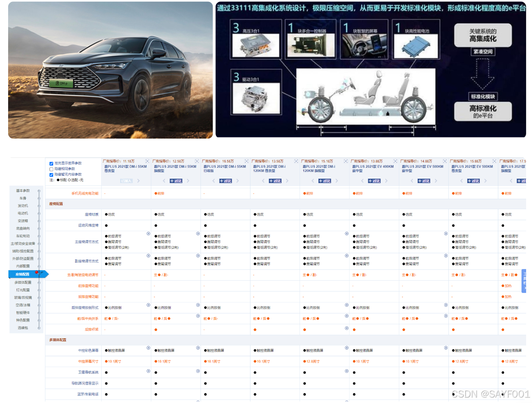This screenshot has width=532, height=403.
Task: Move 12.58万 column left with arrow
Action: click(x=164, y=181)
